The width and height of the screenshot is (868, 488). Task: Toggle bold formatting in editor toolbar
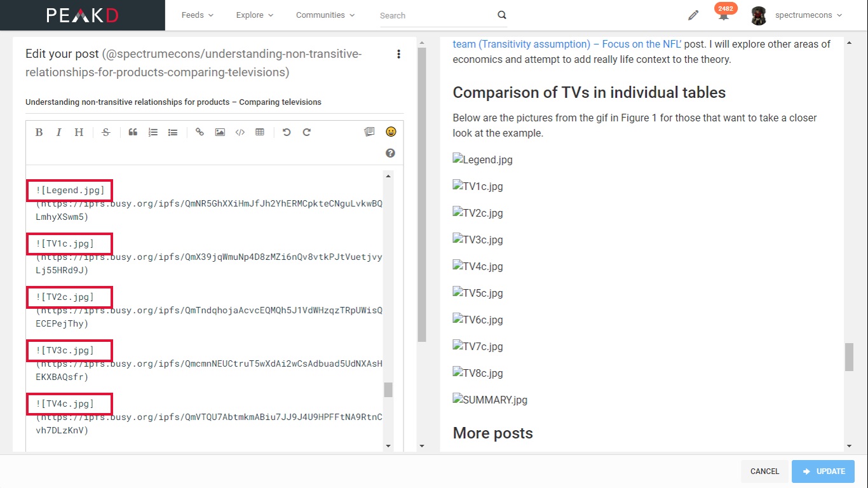tap(39, 132)
